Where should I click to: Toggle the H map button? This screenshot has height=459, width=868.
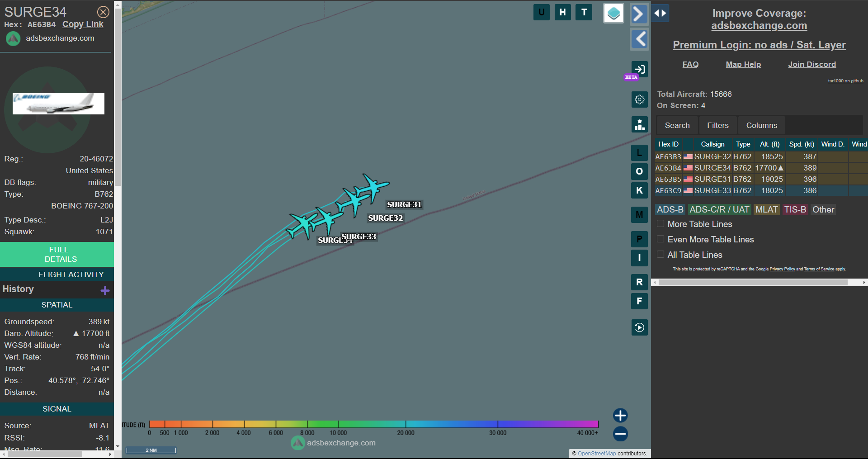(x=563, y=12)
